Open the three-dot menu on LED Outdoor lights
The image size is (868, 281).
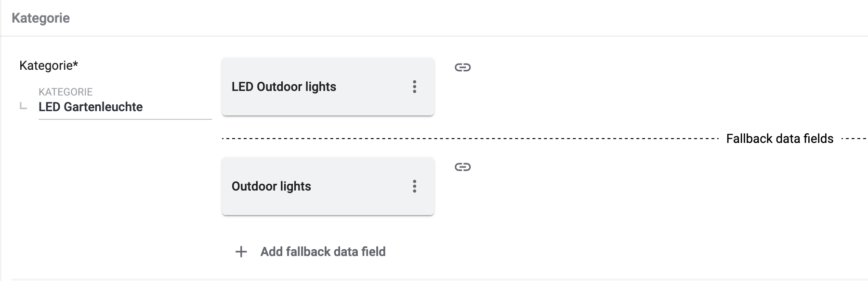tap(414, 87)
